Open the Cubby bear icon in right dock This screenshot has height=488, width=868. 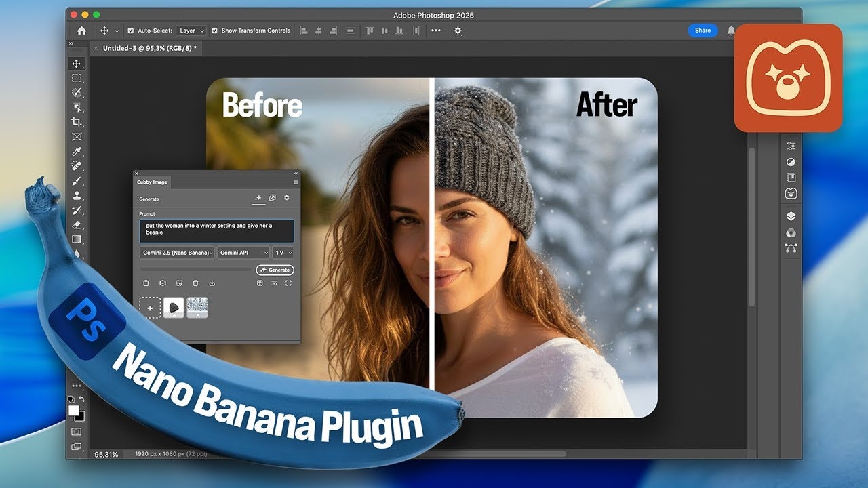pyautogui.click(x=791, y=193)
